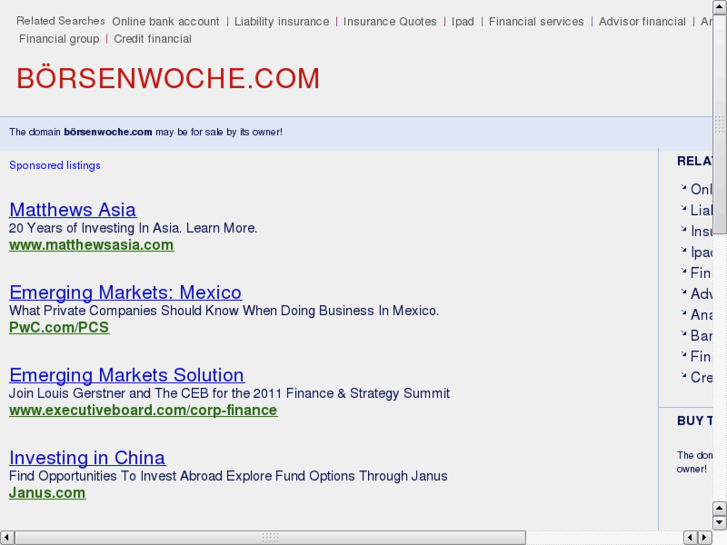Visit www.executiveboard.com/corp-finance link
Viewport: 727px width, 545px height.
click(x=143, y=410)
